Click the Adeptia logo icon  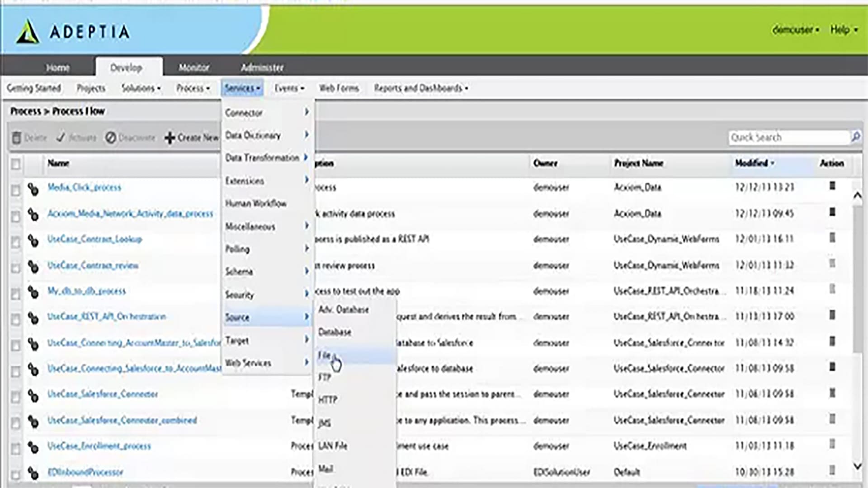(x=27, y=32)
